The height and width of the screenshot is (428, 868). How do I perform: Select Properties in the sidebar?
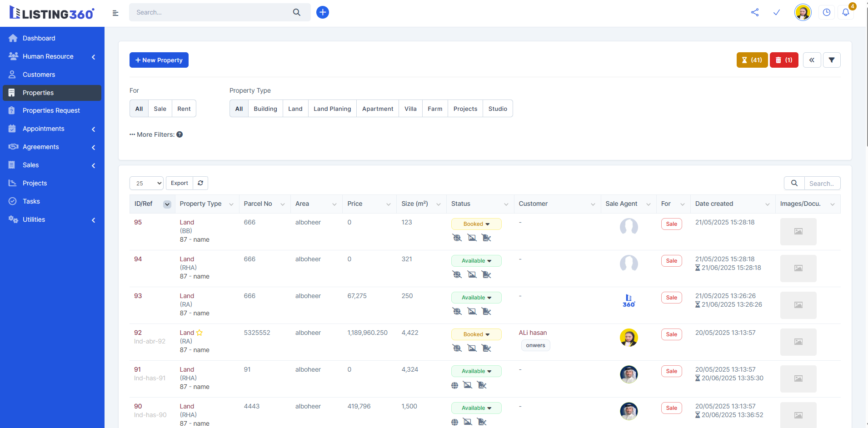52,93
